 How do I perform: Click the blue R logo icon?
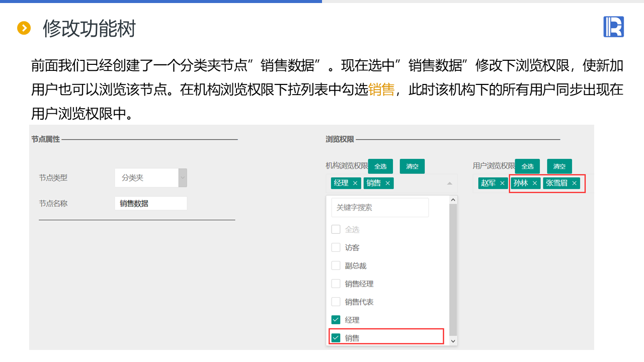click(x=613, y=27)
